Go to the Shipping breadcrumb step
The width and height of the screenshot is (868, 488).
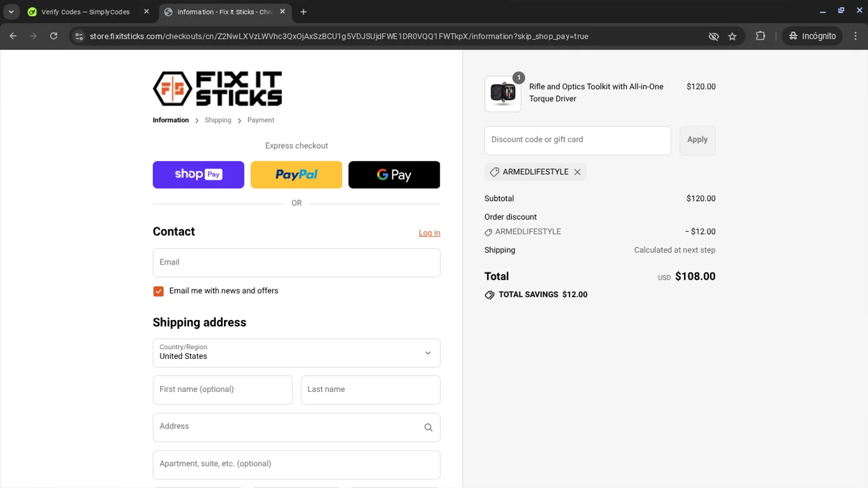[x=218, y=120]
